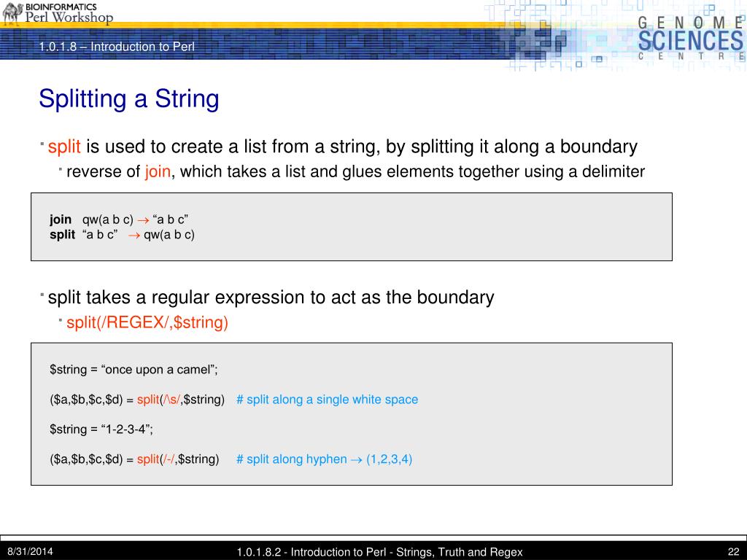Click the '1-2-3-4' string assignment line
Image resolution: width=747 pixels, height=560 pixels.
click(101, 429)
